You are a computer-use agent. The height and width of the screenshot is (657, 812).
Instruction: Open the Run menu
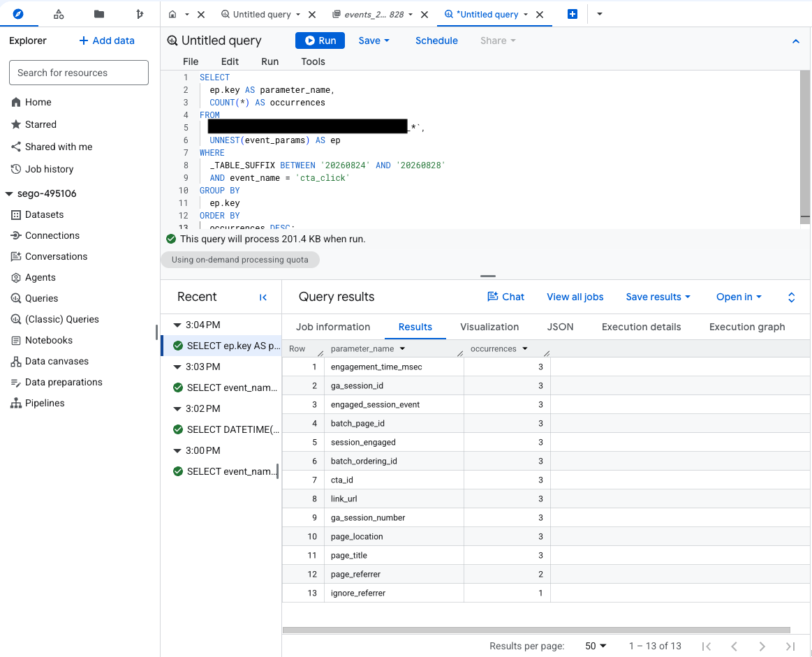270,61
